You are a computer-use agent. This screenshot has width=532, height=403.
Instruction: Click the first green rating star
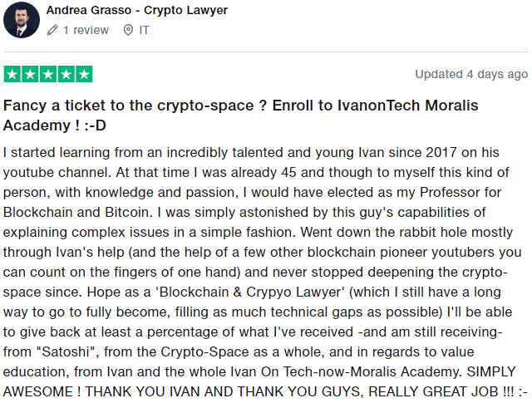tap(12, 74)
